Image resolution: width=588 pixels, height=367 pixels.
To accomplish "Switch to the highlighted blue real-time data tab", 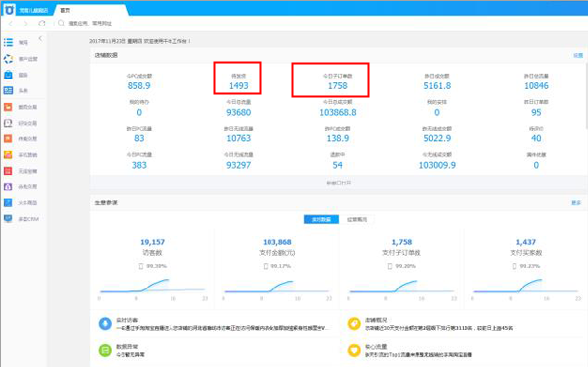I will [321, 219].
